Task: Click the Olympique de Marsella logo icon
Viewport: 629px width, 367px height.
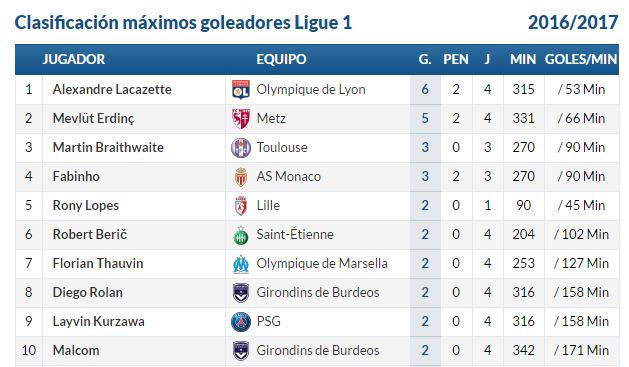Action: tap(241, 264)
